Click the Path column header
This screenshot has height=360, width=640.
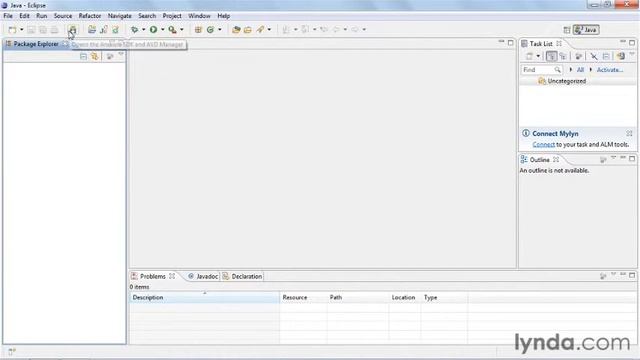coord(358,298)
